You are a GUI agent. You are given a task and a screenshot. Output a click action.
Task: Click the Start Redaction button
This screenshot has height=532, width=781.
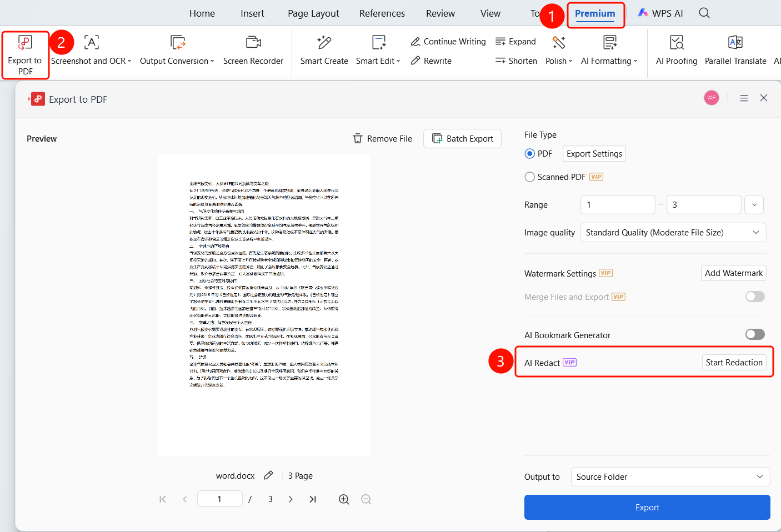pyautogui.click(x=734, y=363)
